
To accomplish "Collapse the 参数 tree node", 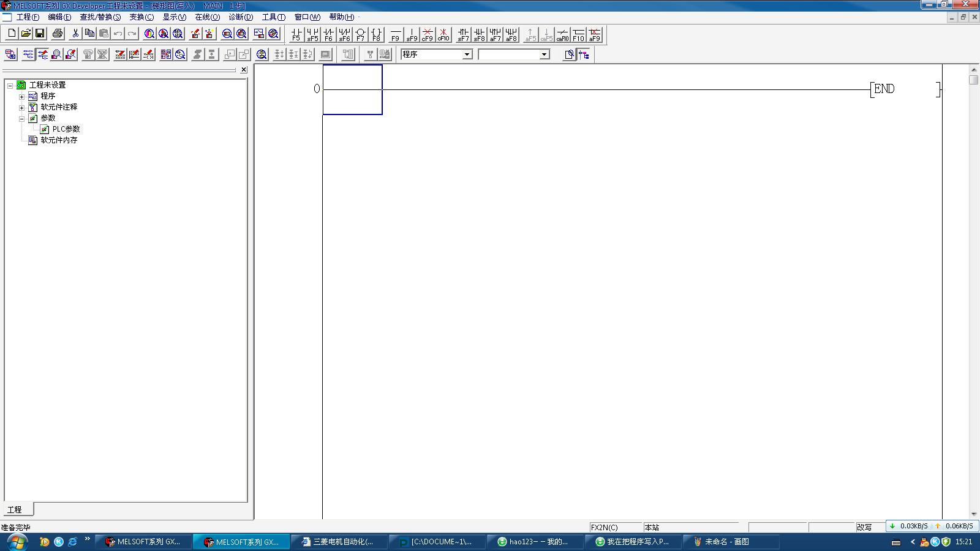I will pyautogui.click(x=21, y=119).
